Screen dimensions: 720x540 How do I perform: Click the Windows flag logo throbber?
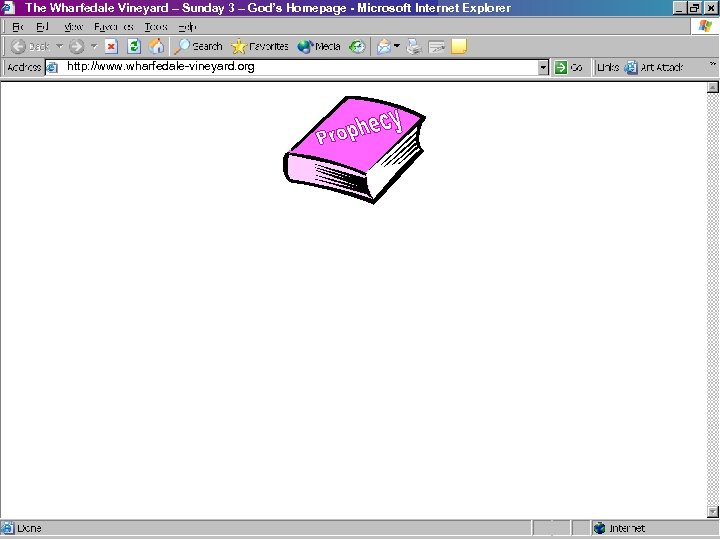705,27
